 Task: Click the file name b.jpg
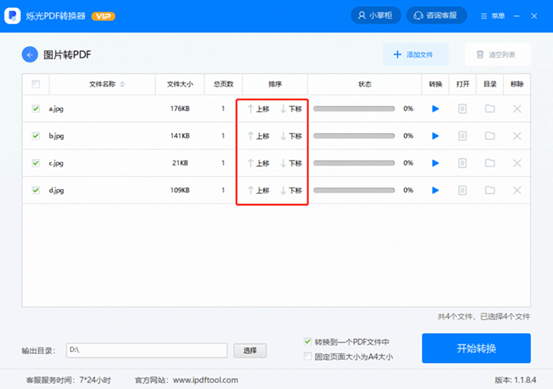(56, 136)
